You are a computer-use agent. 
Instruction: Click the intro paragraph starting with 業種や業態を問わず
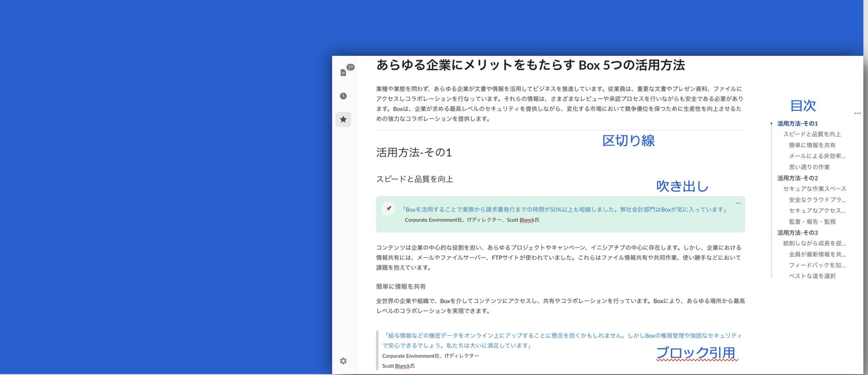(560, 104)
